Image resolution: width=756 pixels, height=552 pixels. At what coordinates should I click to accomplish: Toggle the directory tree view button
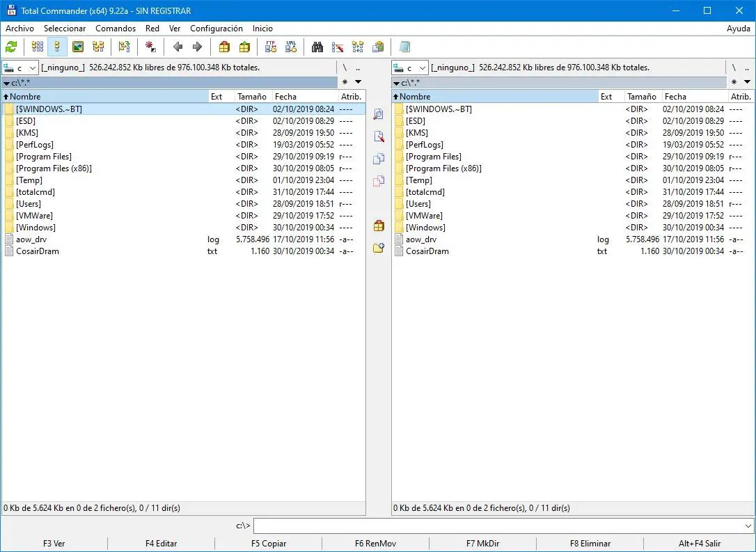click(x=98, y=47)
